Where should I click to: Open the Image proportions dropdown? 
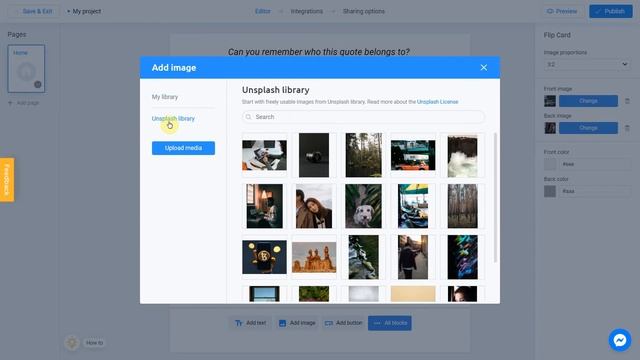tap(587, 64)
